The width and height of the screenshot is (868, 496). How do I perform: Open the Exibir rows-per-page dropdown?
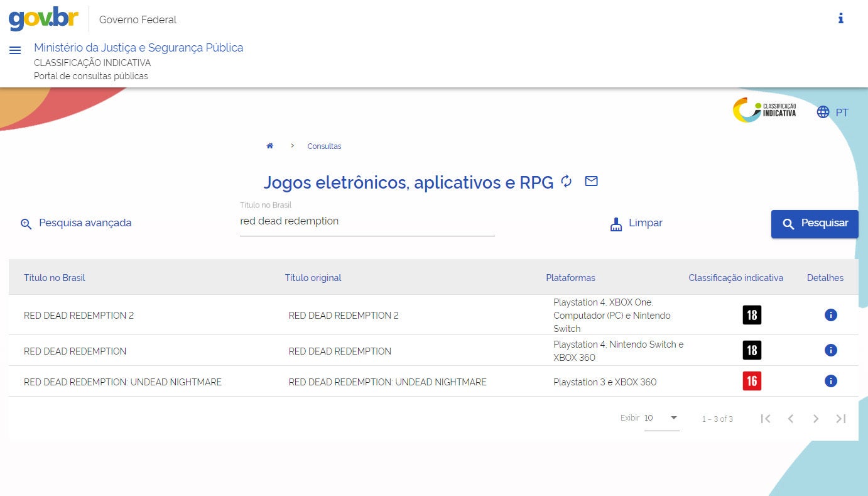click(662, 419)
